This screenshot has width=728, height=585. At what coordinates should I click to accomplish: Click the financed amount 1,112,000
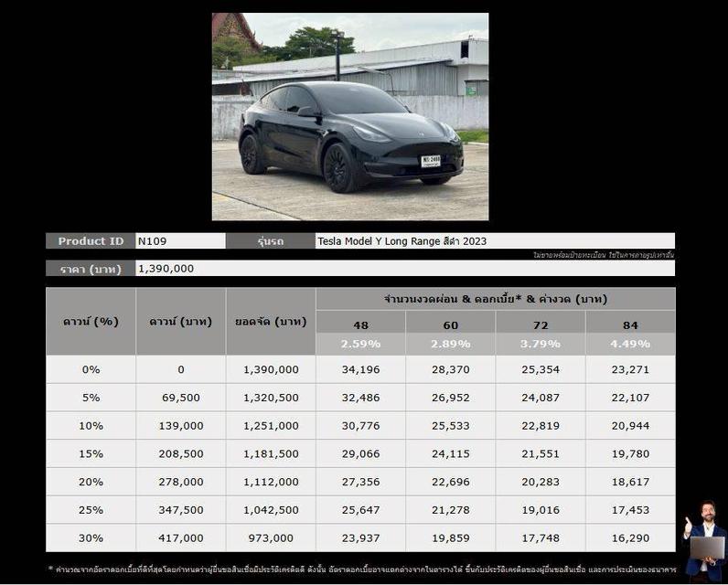tap(271, 482)
